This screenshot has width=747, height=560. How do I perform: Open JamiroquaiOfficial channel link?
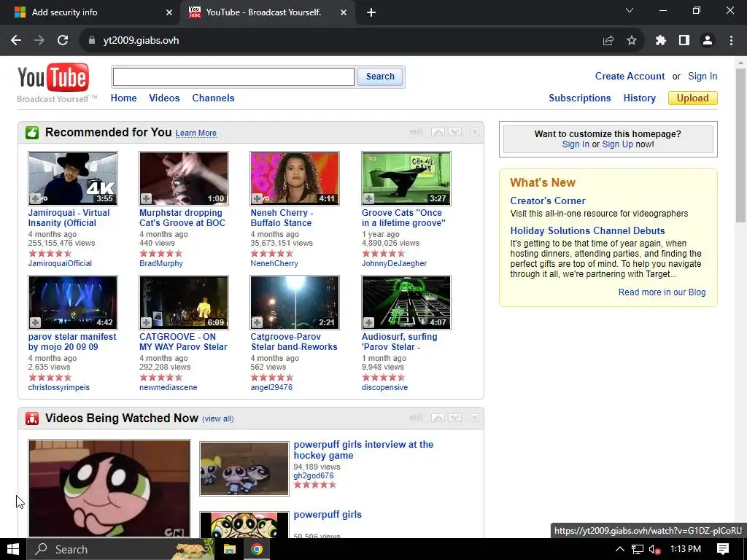pyautogui.click(x=60, y=263)
